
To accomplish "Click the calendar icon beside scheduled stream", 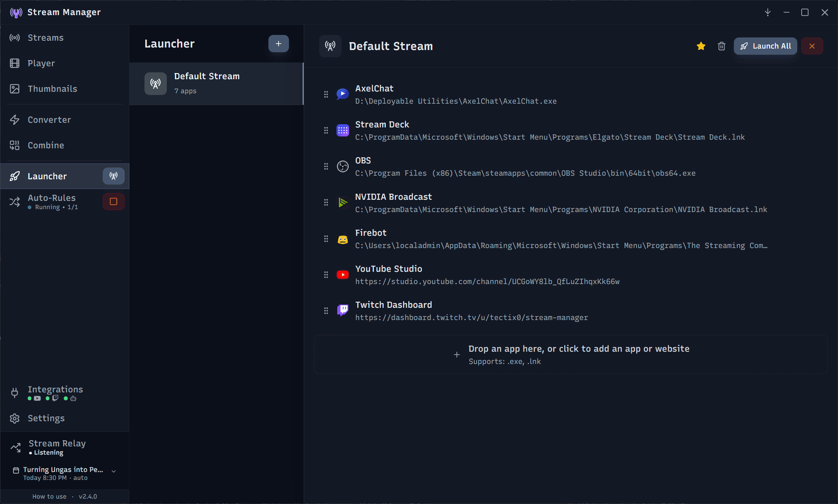I will (16, 471).
